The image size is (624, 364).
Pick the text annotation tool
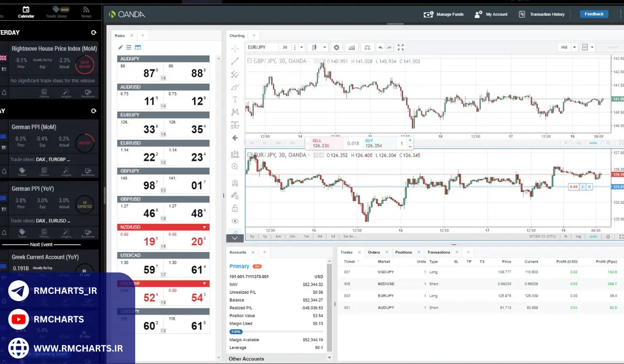(235, 99)
